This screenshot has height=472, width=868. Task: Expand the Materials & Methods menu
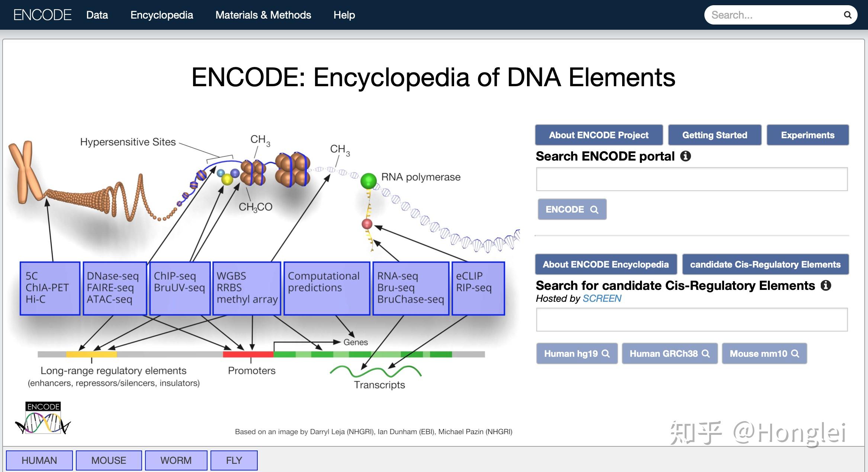pyautogui.click(x=263, y=15)
